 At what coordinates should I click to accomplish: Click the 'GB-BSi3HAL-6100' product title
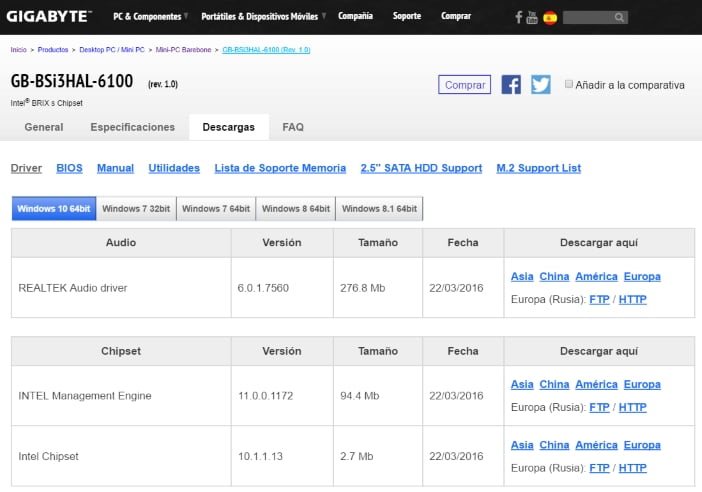(x=72, y=81)
